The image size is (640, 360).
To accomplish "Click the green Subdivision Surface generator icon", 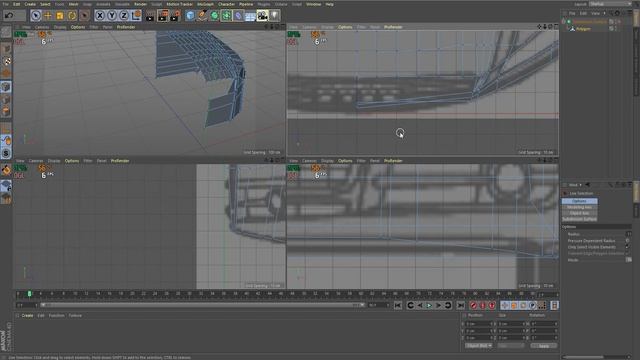I will point(214,16).
